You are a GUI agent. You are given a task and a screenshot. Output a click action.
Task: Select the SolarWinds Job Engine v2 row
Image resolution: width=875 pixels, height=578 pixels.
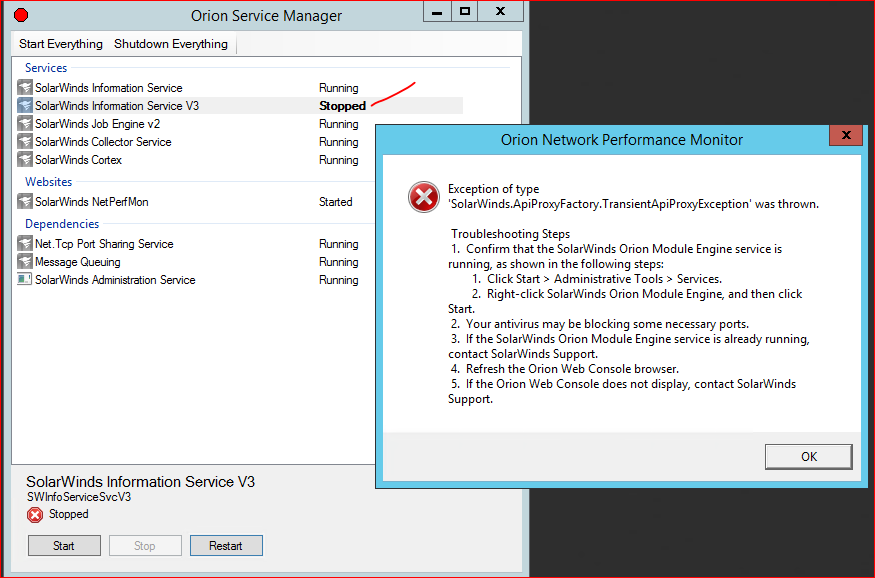coord(196,124)
